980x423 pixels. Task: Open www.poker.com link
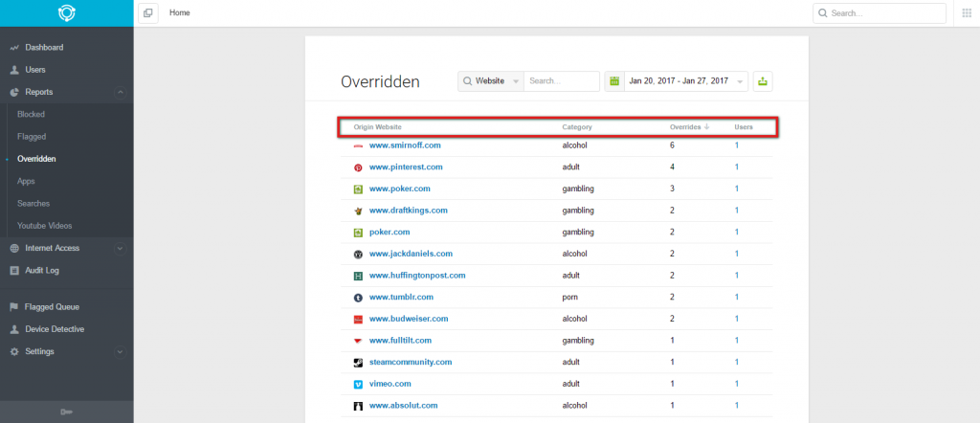click(x=399, y=189)
